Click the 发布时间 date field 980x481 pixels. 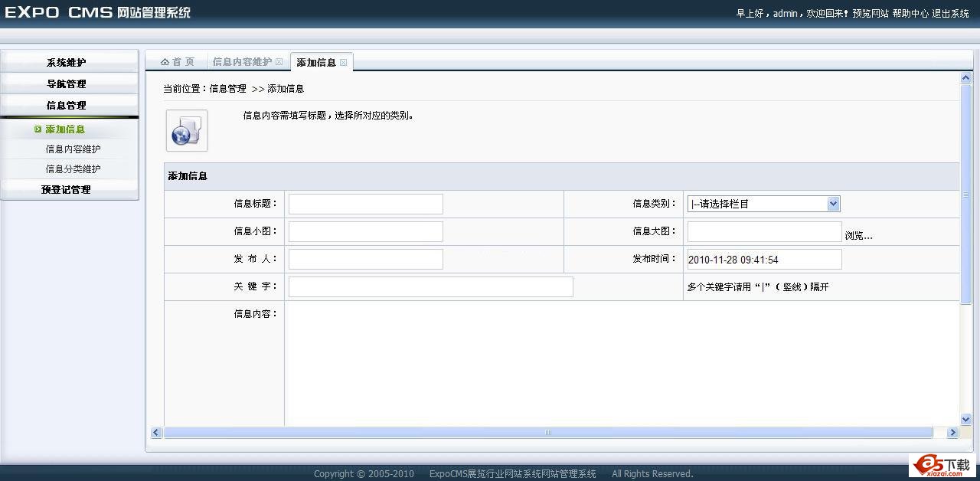click(x=765, y=259)
